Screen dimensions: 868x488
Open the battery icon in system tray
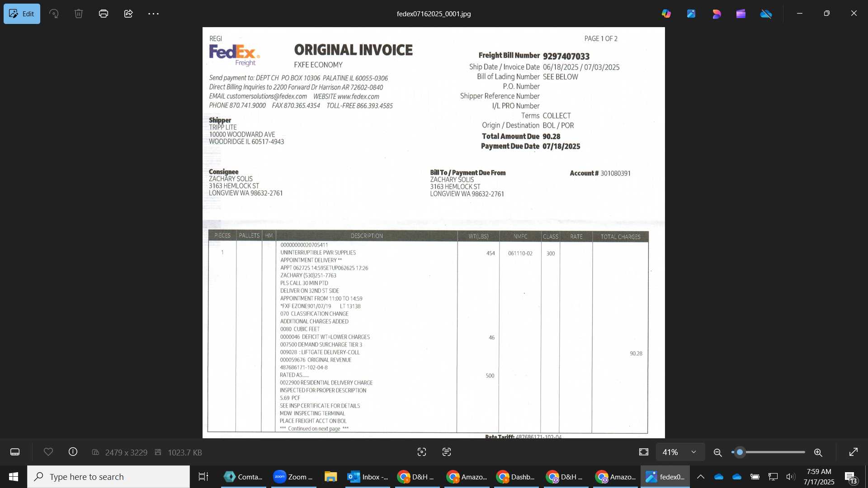point(755,477)
